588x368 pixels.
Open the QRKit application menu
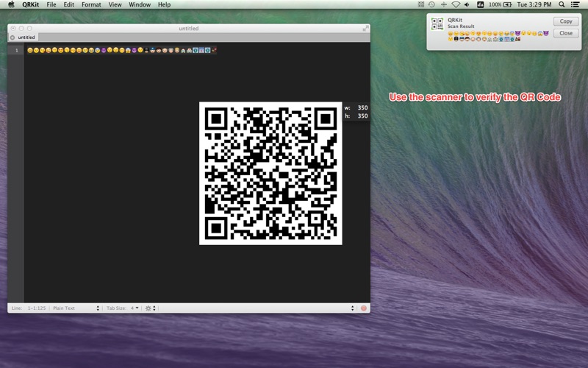click(30, 4)
